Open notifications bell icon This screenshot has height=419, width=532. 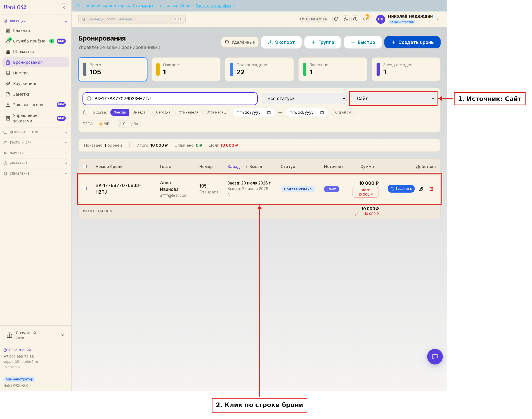click(365, 19)
